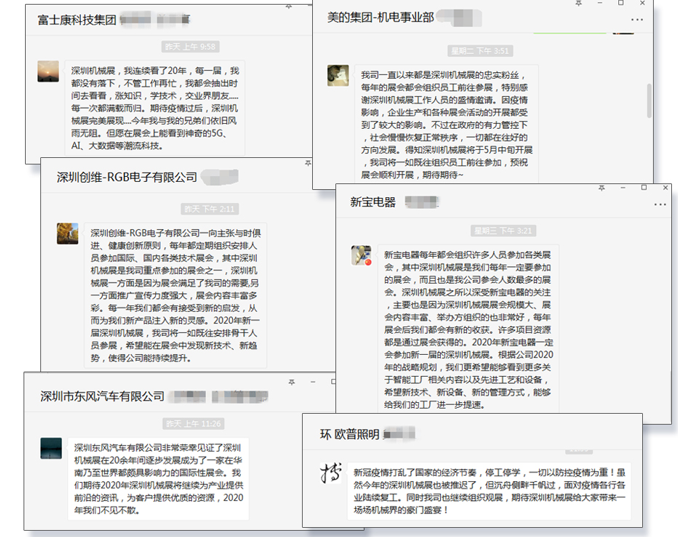The image size is (678, 537).
Task: Close the 新宝电器 chat window
Action: pos(665,188)
